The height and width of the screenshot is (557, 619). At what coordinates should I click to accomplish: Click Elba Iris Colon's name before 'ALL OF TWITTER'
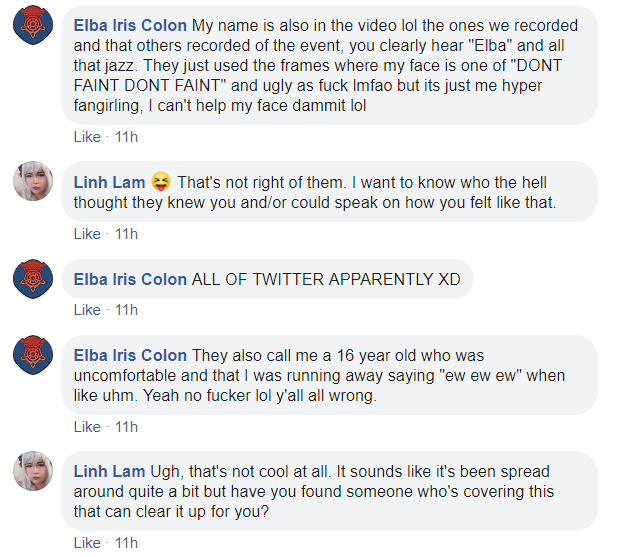tap(130, 279)
